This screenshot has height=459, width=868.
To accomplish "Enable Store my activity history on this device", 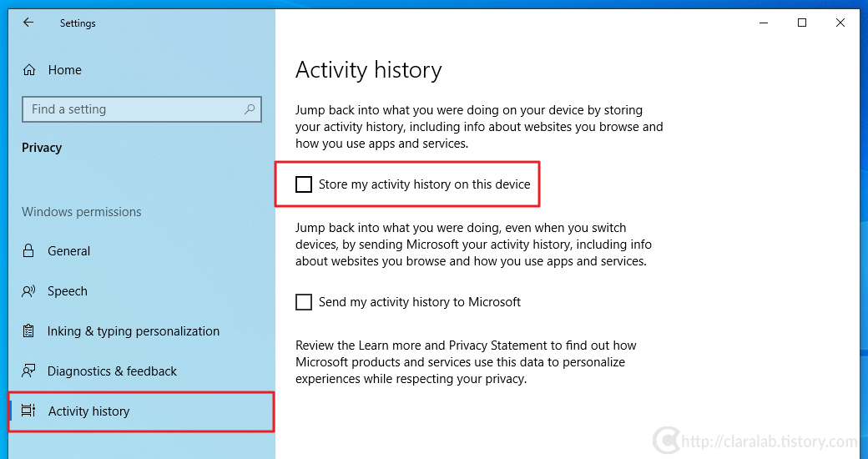I will click(303, 184).
